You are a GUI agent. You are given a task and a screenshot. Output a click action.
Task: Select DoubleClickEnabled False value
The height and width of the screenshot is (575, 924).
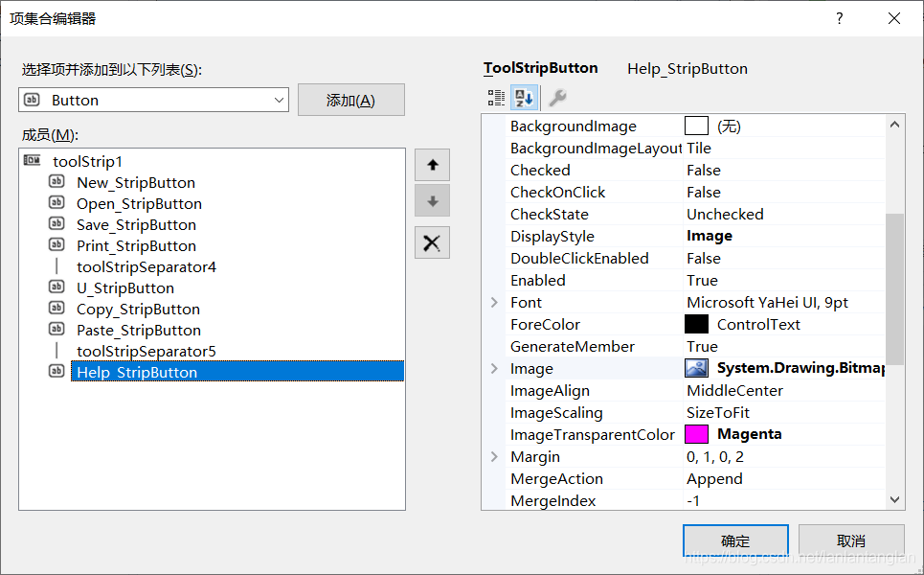click(x=704, y=258)
